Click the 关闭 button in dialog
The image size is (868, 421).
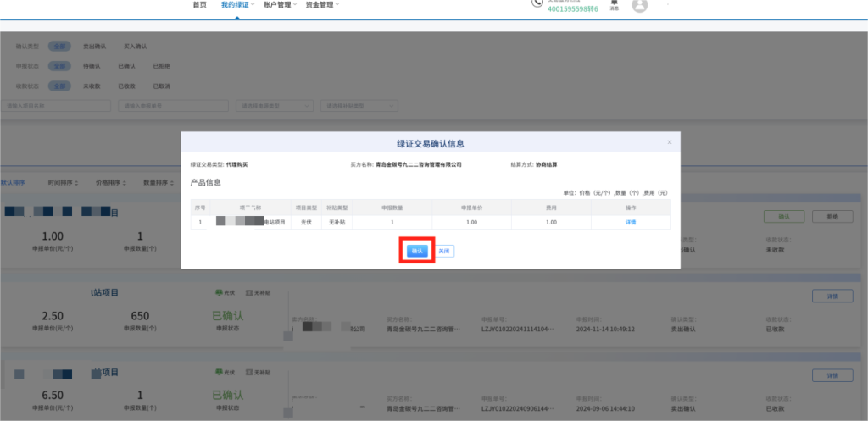click(445, 251)
